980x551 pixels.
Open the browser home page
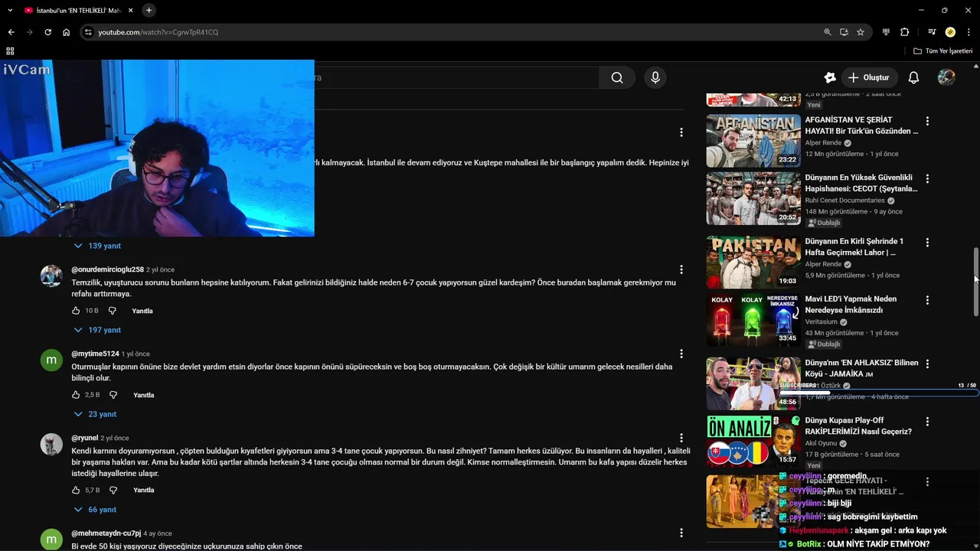click(66, 32)
